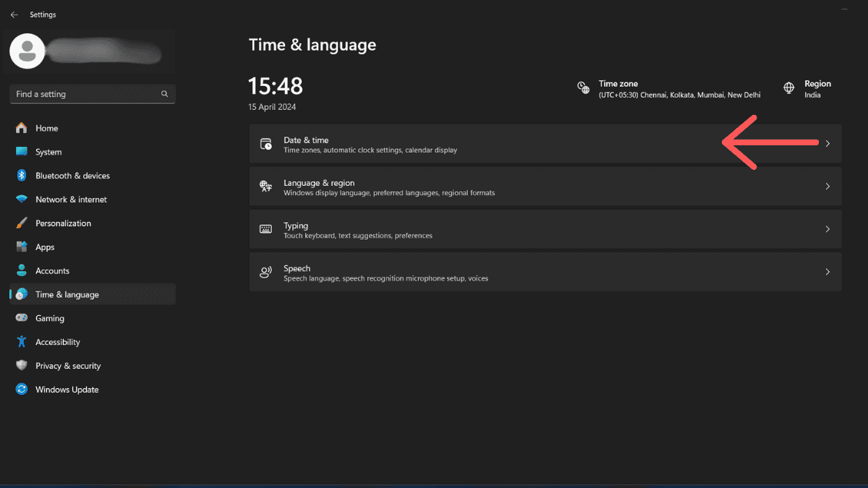Click the search magnifier icon
The width and height of the screenshot is (868, 488).
(165, 94)
